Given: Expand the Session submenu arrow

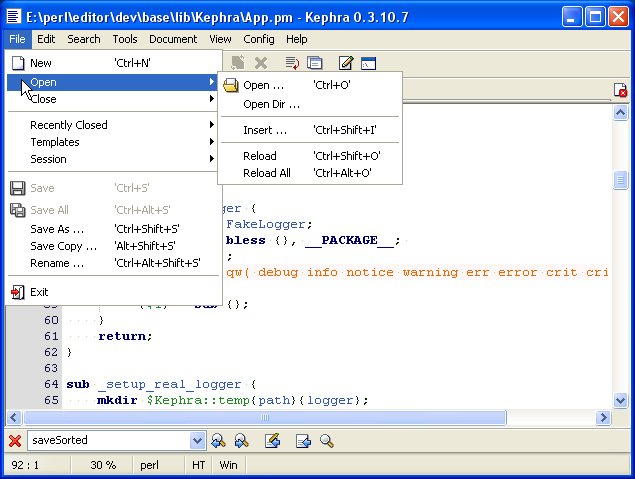Looking at the screenshot, I should pyautogui.click(x=212, y=159).
